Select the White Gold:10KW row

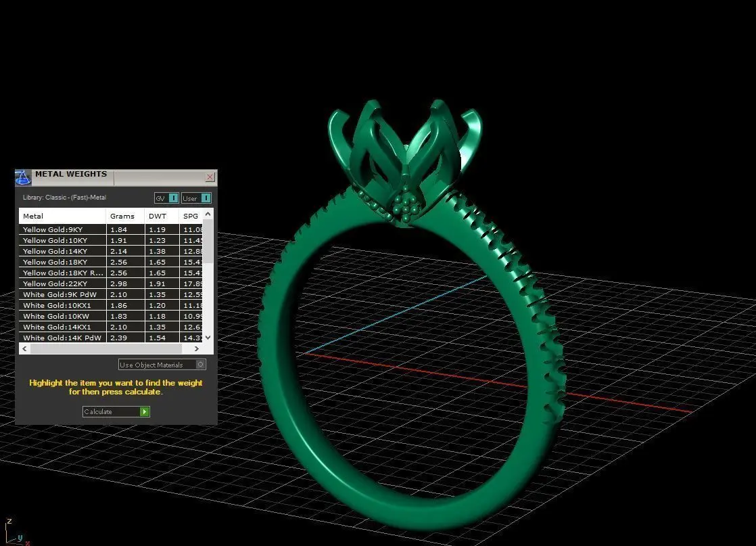(x=111, y=317)
